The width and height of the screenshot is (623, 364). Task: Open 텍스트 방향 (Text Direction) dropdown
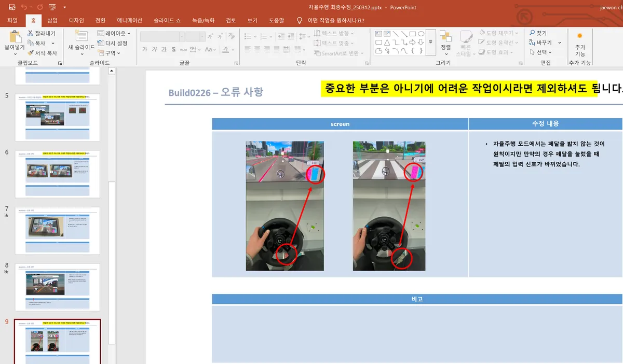pyautogui.click(x=335, y=33)
